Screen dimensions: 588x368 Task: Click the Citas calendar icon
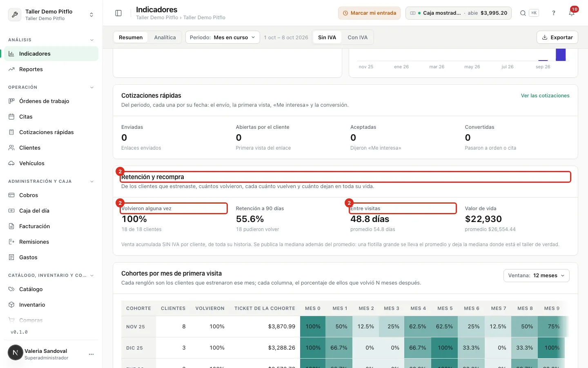coord(11,117)
